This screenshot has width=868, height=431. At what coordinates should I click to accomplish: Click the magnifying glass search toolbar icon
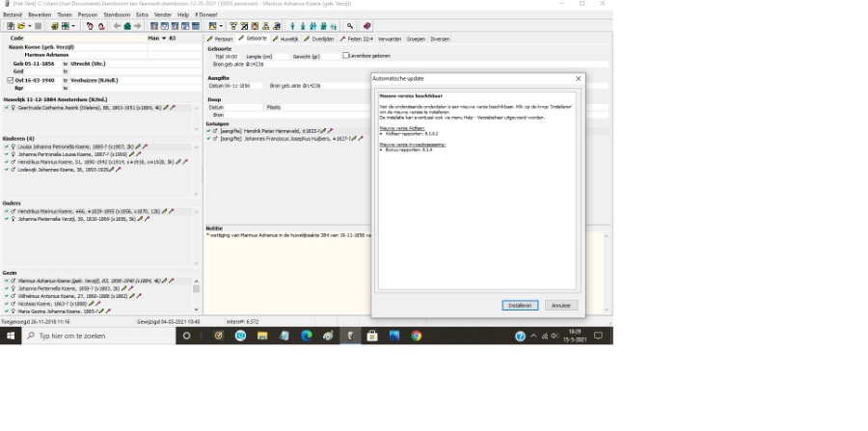350,26
